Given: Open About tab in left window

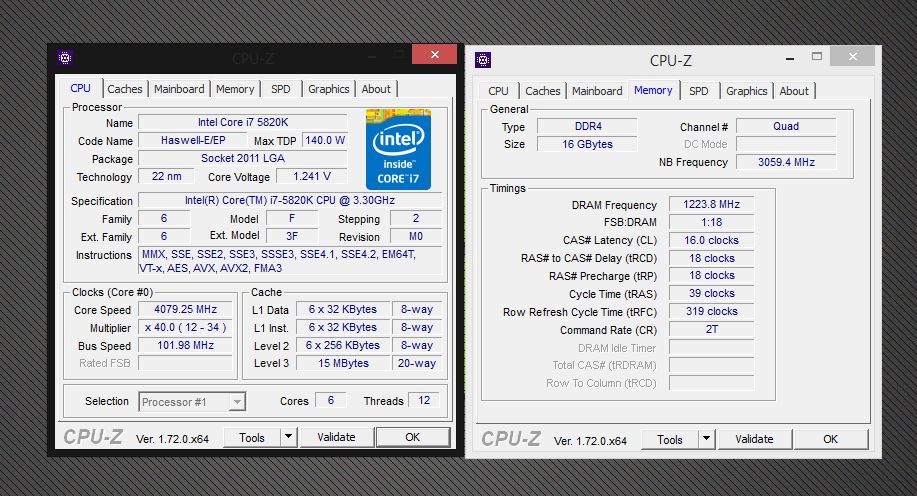Looking at the screenshot, I should [376, 89].
